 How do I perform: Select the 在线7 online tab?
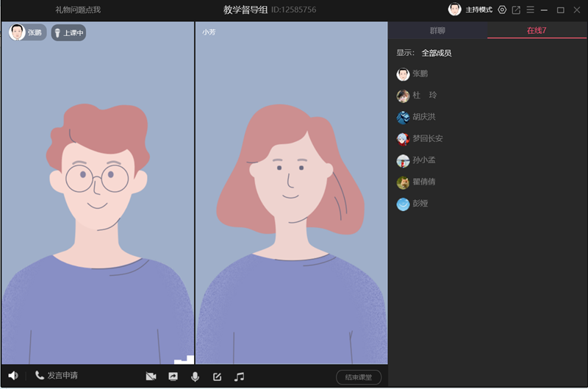click(x=537, y=31)
